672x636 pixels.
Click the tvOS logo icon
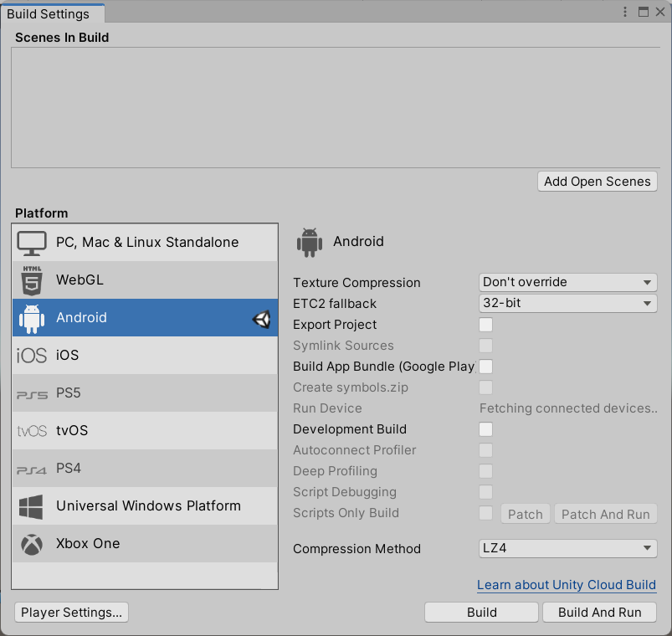point(32,431)
